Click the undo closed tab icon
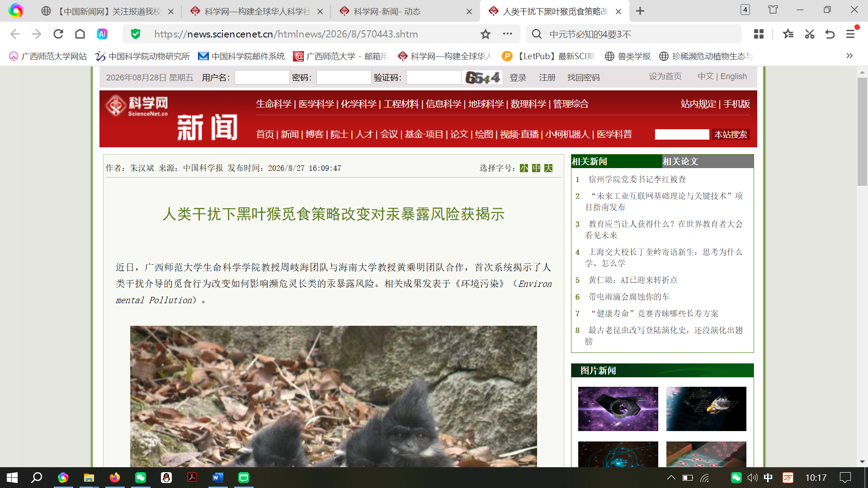The height and width of the screenshot is (488, 868). pos(830,34)
